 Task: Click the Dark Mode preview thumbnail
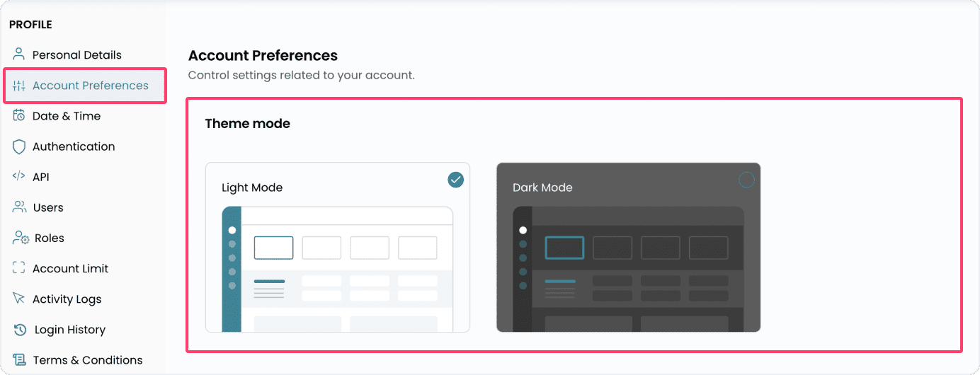tap(628, 269)
